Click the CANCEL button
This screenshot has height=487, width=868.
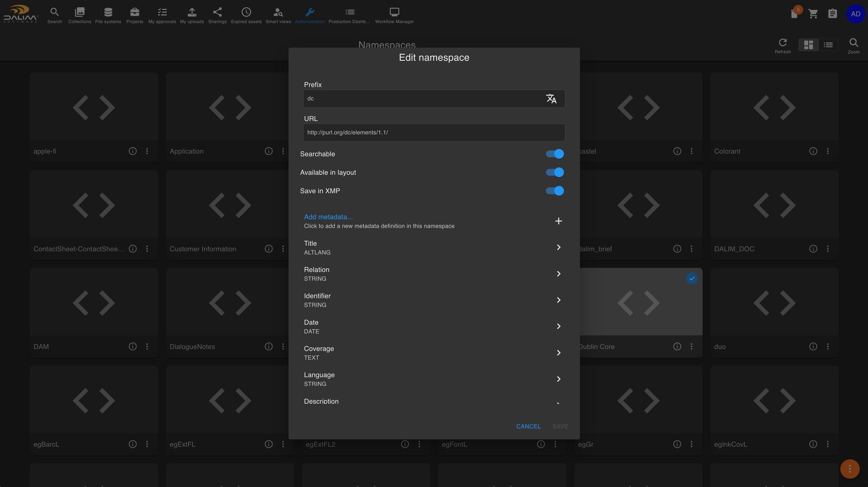pyautogui.click(x=528, y=427)
